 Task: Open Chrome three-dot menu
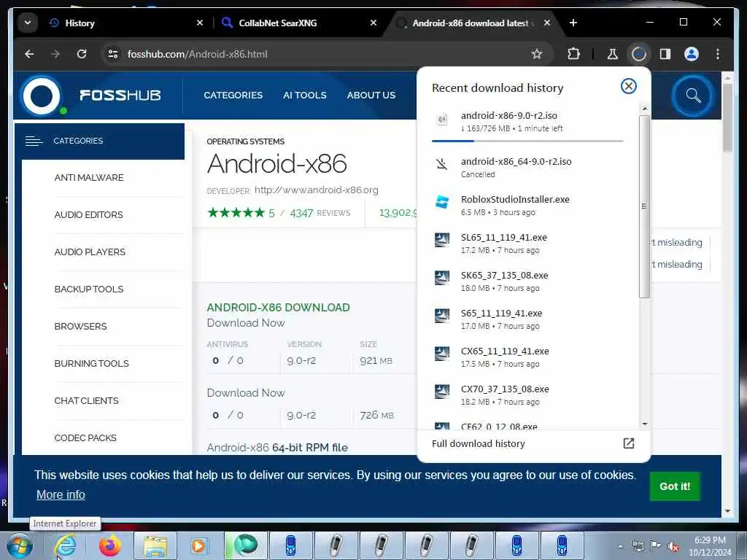click(718, 54)
